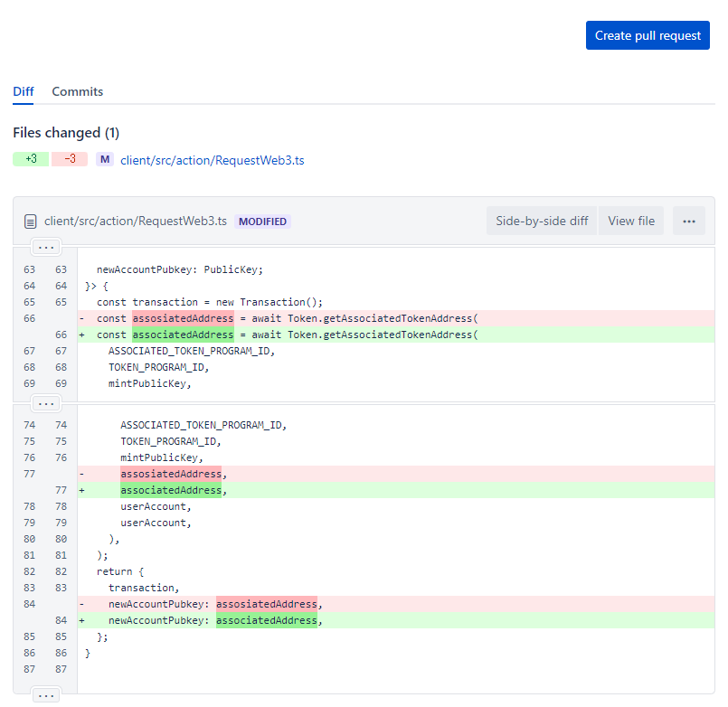728x707 pixels.
Task: Click the file path text in diff header
Action: pyautogui.click(x=136, y=221)
